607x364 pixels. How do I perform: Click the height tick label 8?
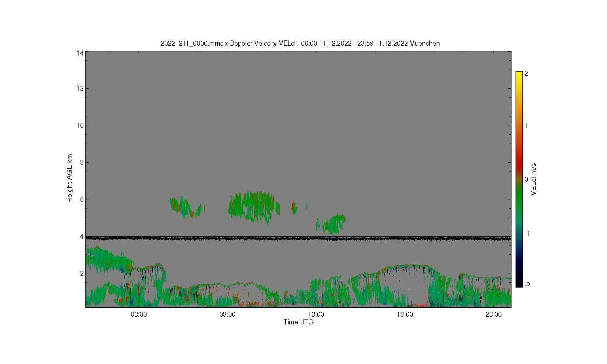tap(82, 162)
